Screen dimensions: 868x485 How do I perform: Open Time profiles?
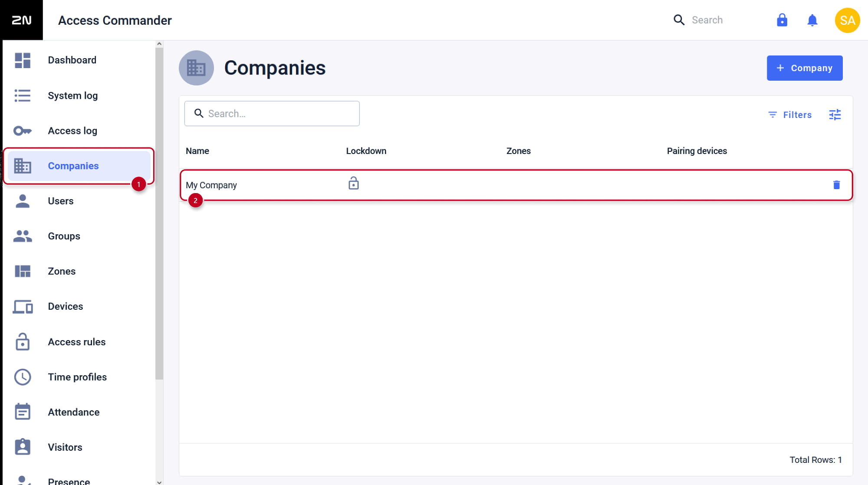coord(79,377)
